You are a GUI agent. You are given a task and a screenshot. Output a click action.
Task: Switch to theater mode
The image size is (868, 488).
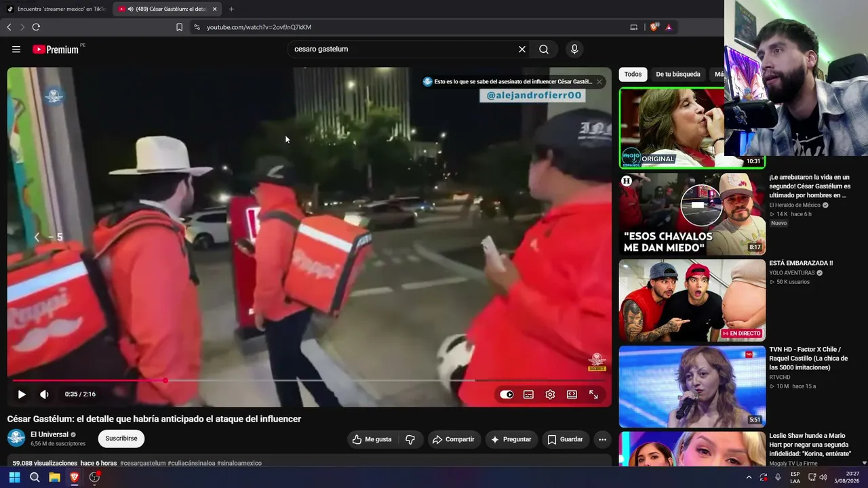[572, 394]
